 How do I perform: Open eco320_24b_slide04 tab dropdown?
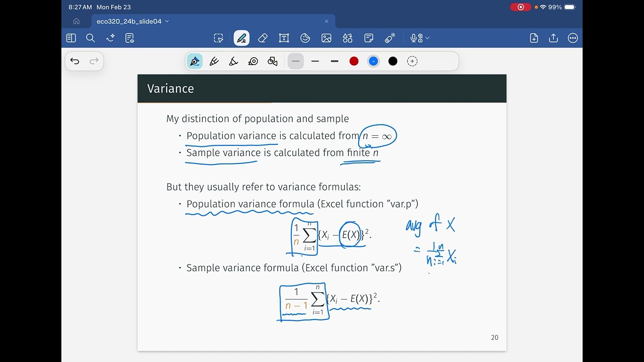(x=167, y=21)
